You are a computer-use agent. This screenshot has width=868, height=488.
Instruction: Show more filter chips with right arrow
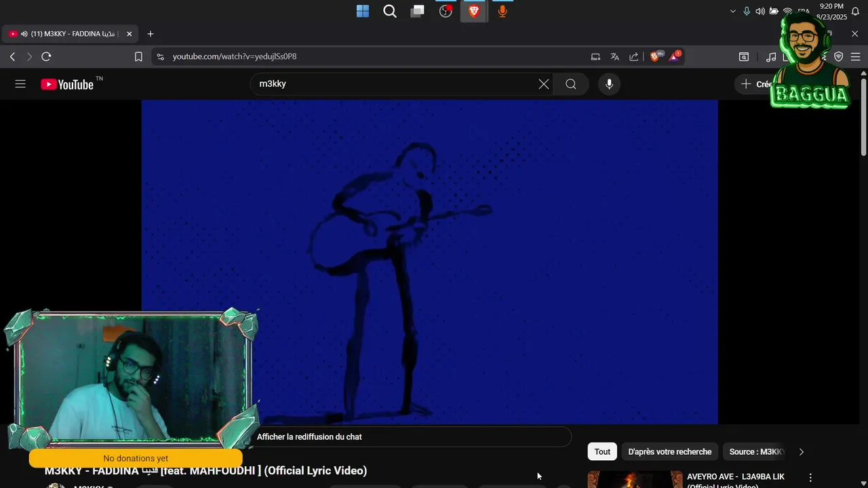(x=802, y=451)
